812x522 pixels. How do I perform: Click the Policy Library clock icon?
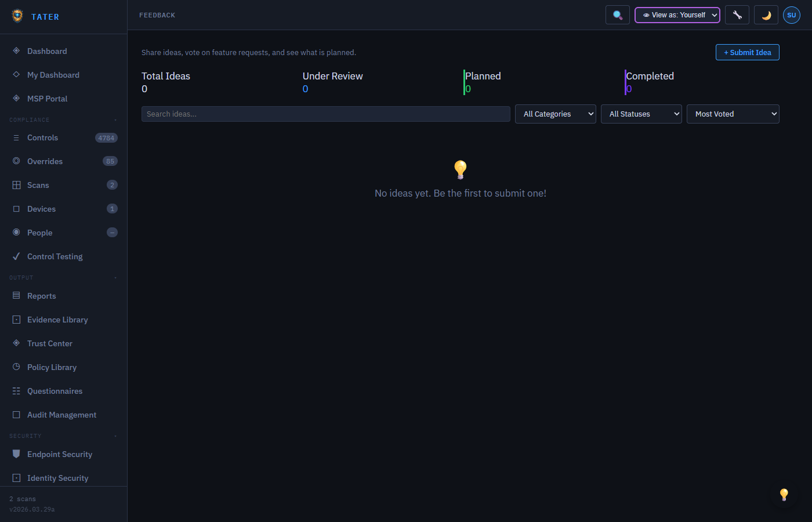click(16, 367)
